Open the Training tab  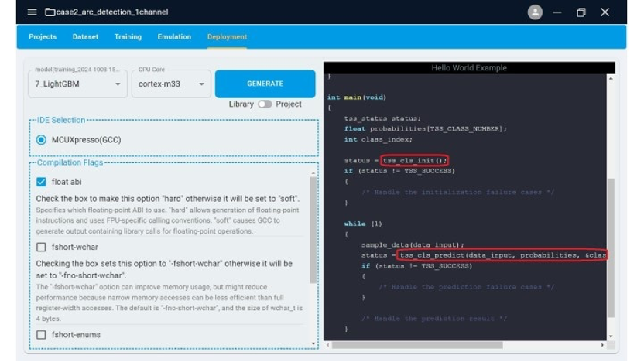128,37
